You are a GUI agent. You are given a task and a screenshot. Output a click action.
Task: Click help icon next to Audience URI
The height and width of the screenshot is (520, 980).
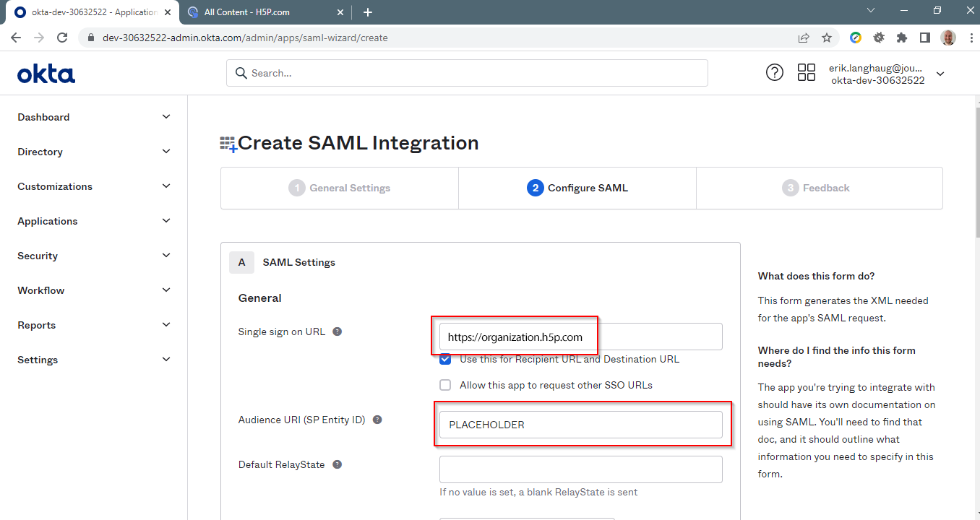[x=377, y=420]
